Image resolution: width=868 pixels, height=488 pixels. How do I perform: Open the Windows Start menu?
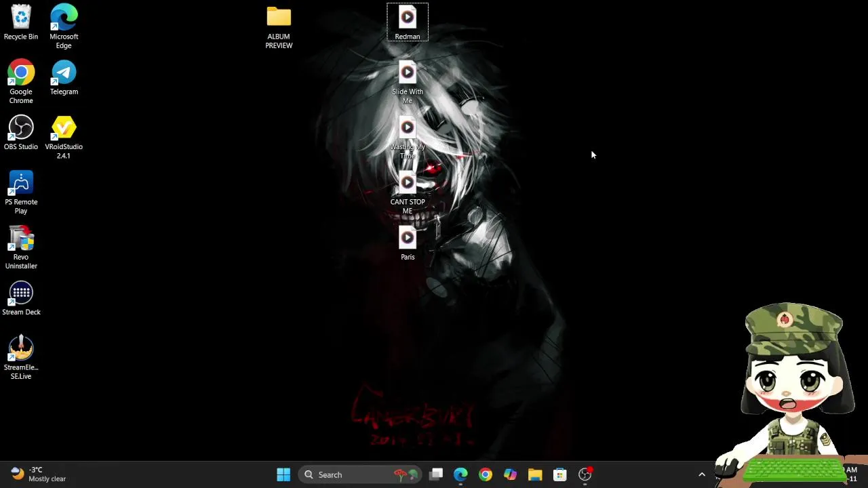tap(283, 474)
